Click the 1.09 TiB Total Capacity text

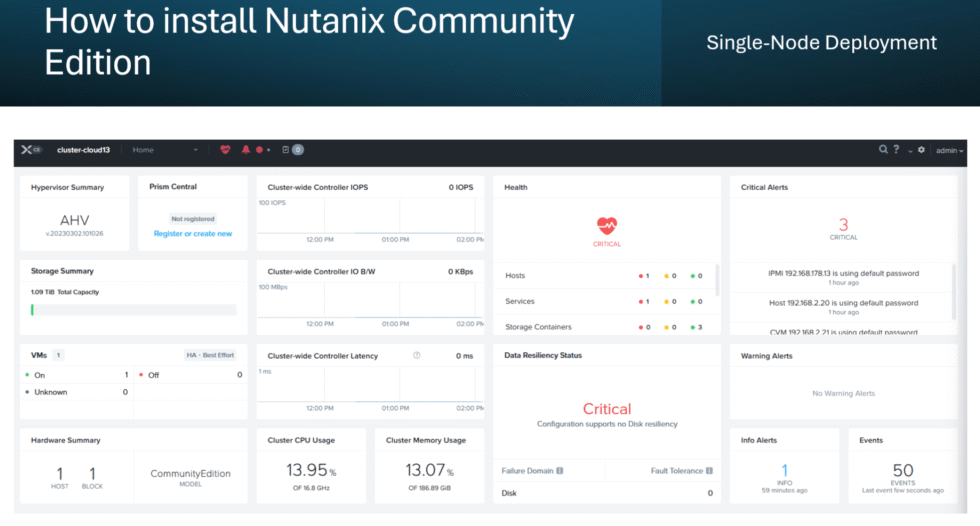pos(65,292)
